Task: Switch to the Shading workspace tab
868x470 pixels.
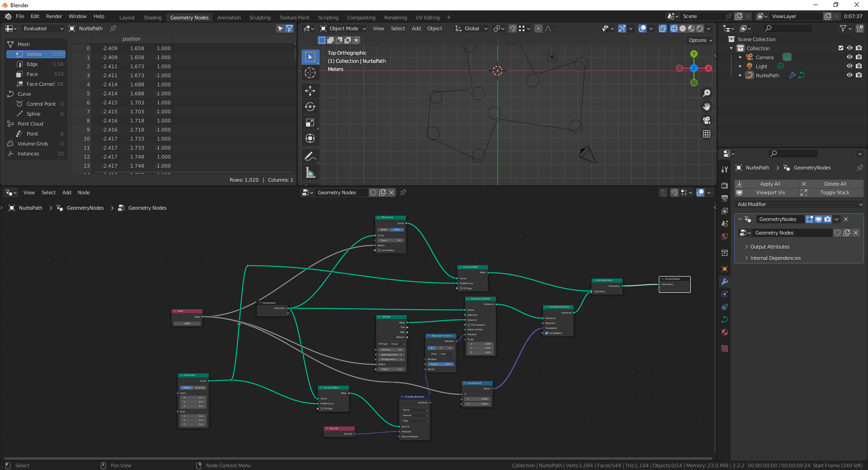Action: click(152, 18)
